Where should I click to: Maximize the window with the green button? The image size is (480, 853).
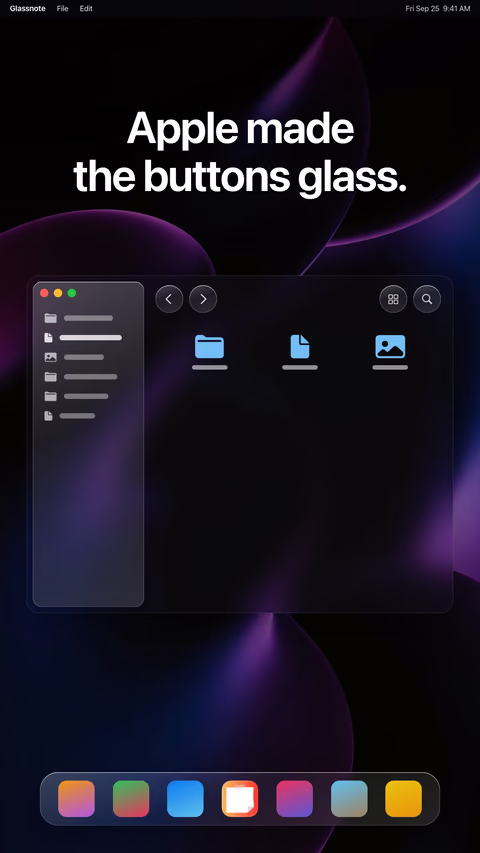click(x=72, y=293)
